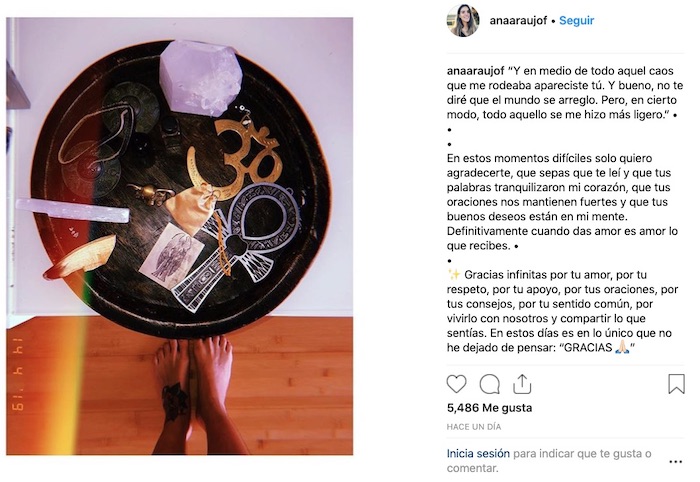
Task: Follow the account with the Seguir link
Action: tap(576, 21)
